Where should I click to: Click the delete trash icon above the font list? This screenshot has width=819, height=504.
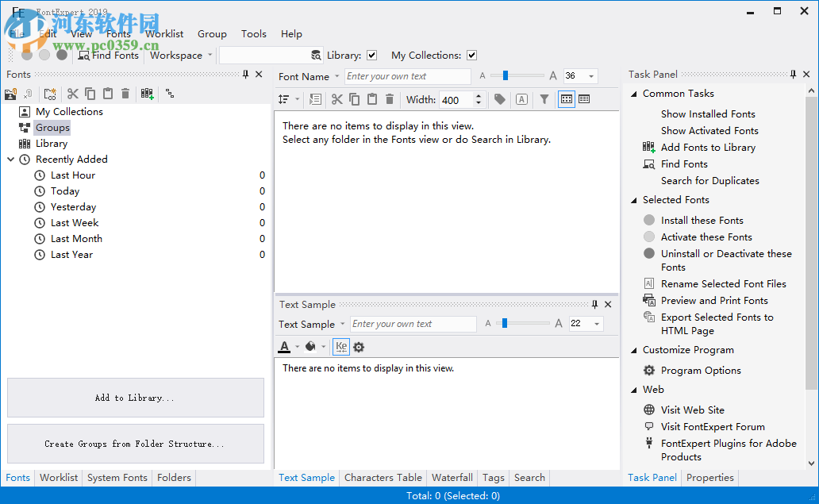coord(389,98)
